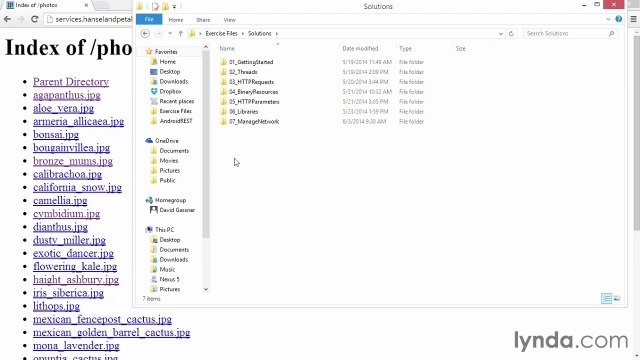Open the agapanthus.jpg link
Screen dimensions: 640x360
[x=67, y=95]
